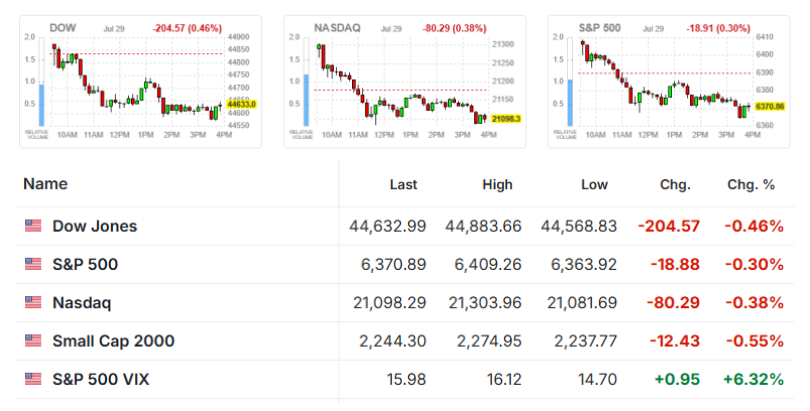Screen dimensions: 810x411
Task: Click the highlighted 44633.0 price tag on DOW chart
Action: pos(242,104)
